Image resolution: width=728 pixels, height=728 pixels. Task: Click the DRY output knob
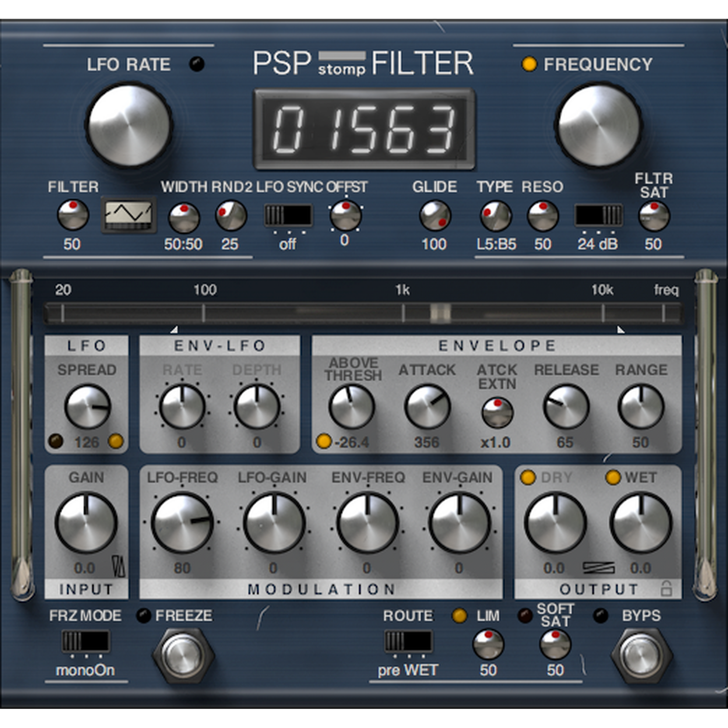click(x=556, y=523)
